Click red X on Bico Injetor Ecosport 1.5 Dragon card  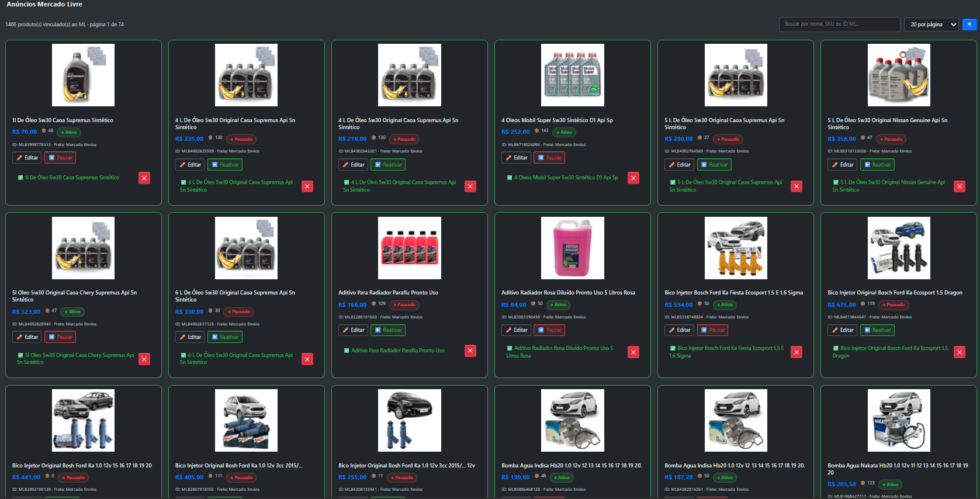coord(960,352)
